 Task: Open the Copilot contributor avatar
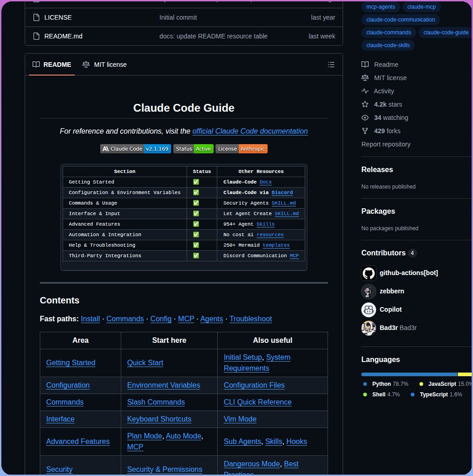click(369, 310)
